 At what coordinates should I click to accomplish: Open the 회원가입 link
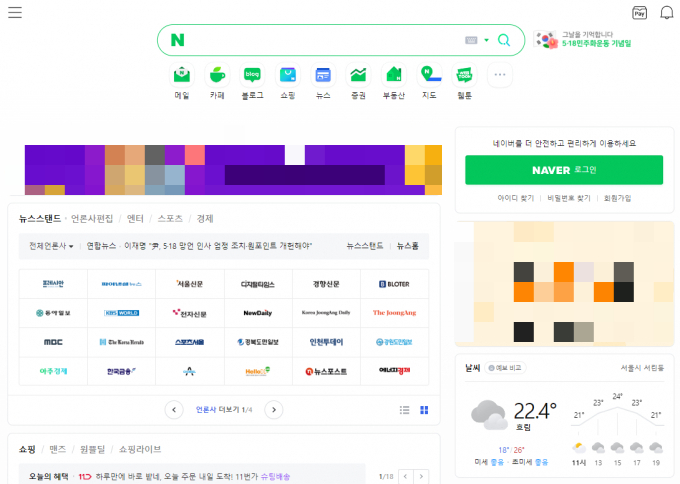point(617,198)
